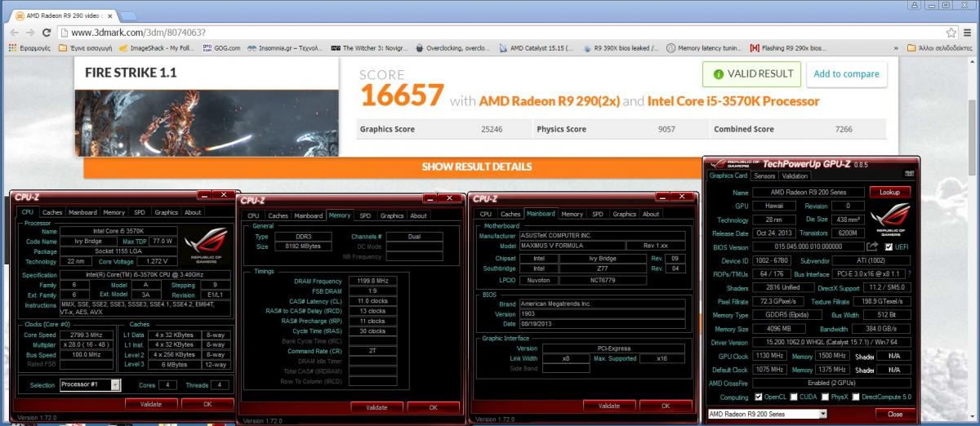Screen dimensions: 980x426
Task: Click the GPU-Z BIOS save arrow icon
Action: coord(871,246)
